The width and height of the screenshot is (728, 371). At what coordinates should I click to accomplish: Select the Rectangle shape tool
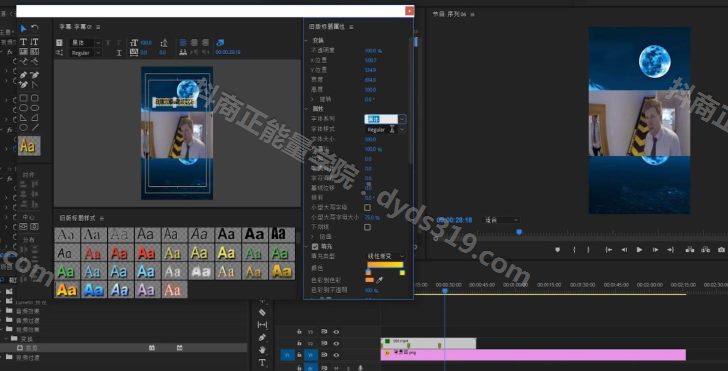[23, 98]
